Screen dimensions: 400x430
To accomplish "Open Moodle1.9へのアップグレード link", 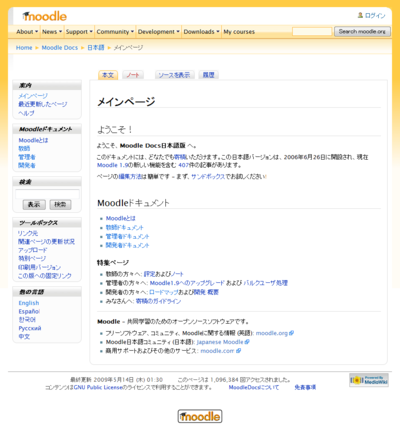I will click(x=187, y=283).
